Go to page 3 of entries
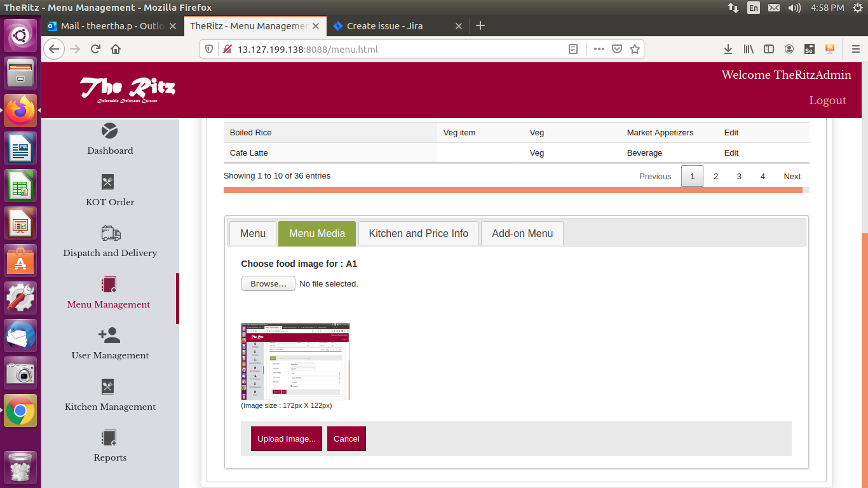This screenshot has height=488, width=868. coord(739,176)
